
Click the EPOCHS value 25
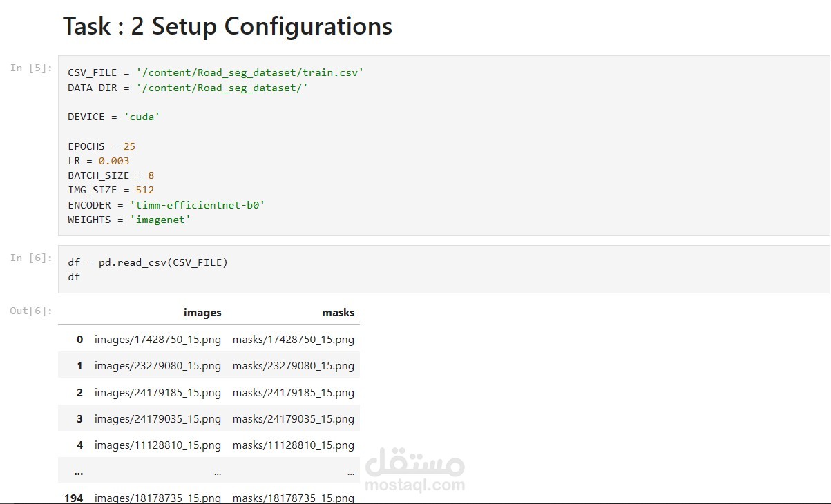[129, 146]
